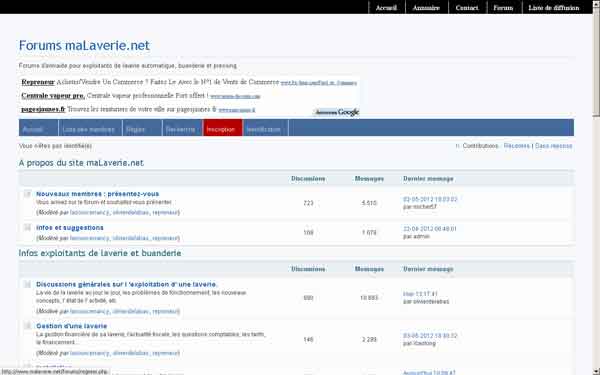The width and height of the screenshot is (600, 375).
Task: Click heading A propos du site maLaverie.net
Action: coord(81,163)
